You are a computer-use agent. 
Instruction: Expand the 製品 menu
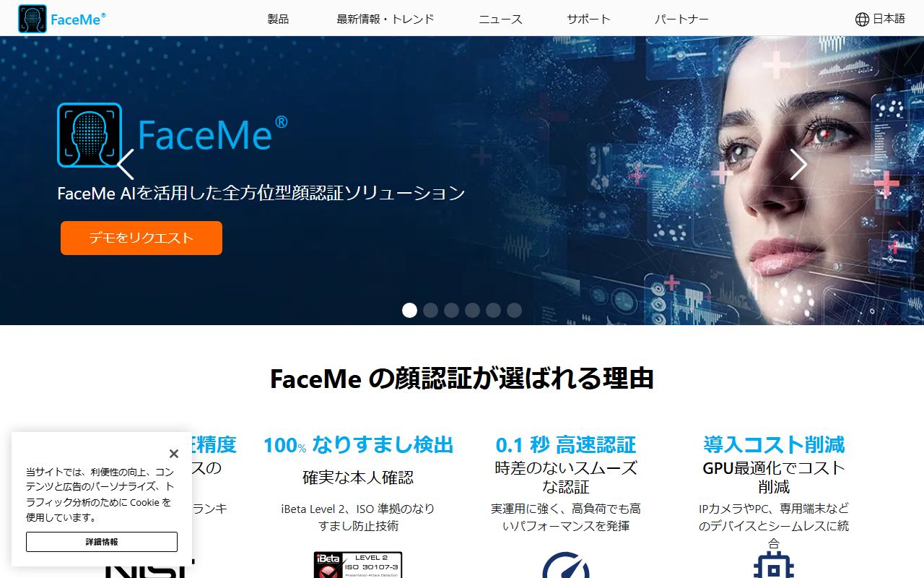pyautogui.click(x=278, y=20)
